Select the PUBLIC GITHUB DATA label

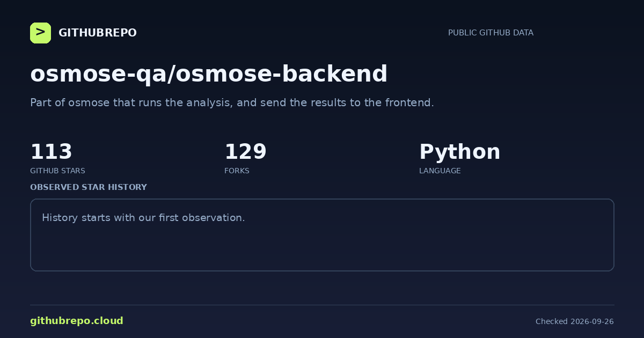pyautogui.click(x=491, y=33)
